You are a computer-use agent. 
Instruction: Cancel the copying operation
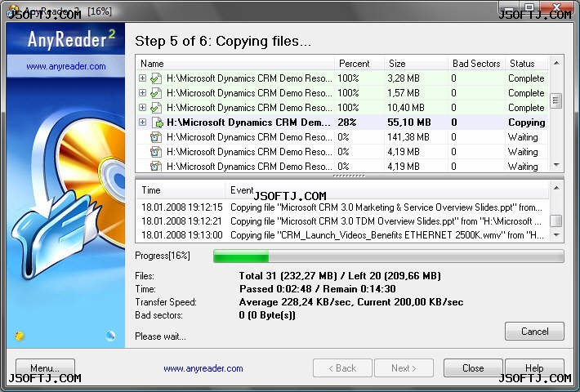point(534,331)
